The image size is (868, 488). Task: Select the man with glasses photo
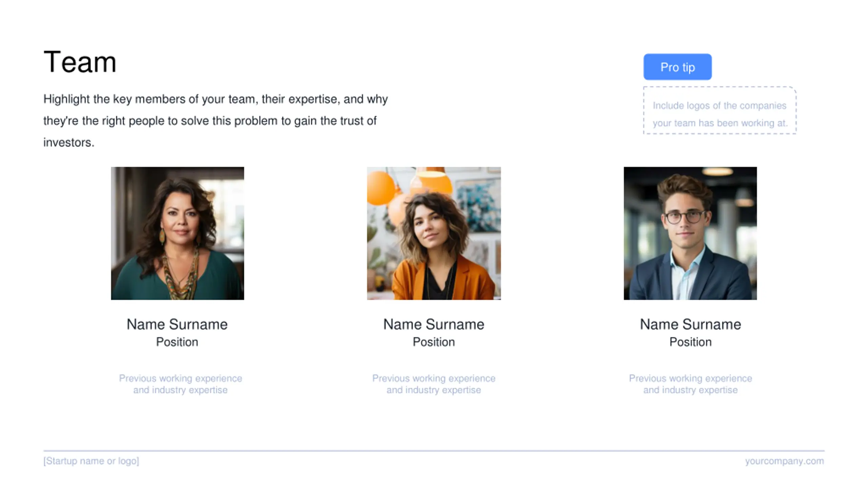click(690, 233)
